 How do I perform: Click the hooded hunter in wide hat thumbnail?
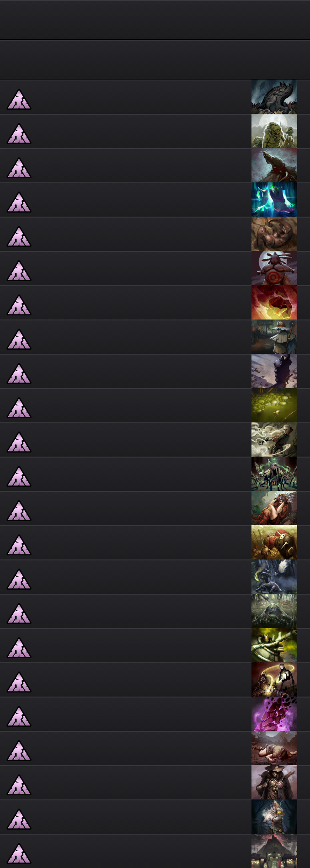tap(274, 783)
